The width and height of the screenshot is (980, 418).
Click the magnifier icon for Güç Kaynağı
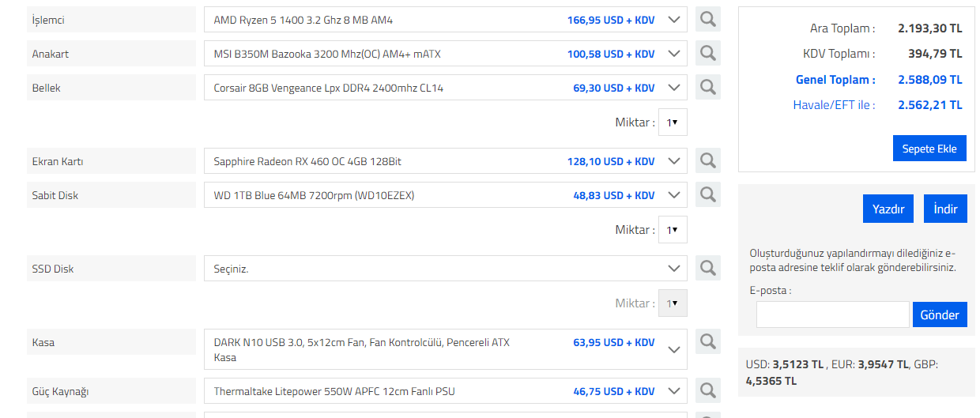708,391
